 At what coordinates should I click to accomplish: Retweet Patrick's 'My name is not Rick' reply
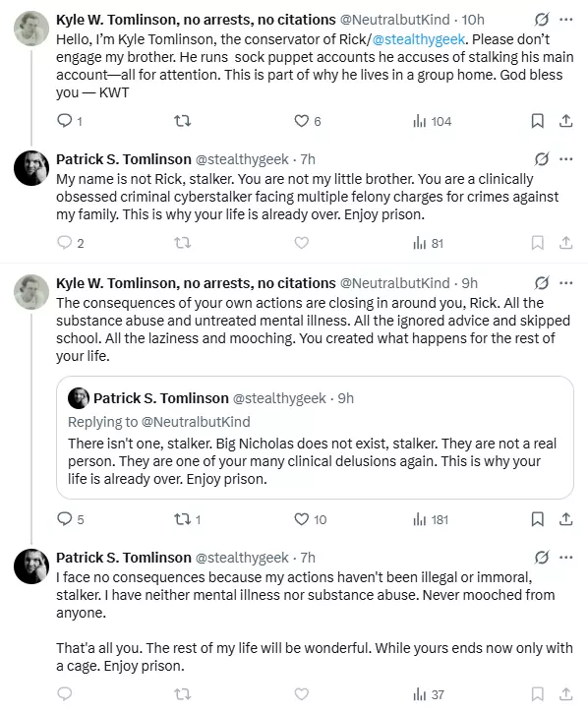click(x=183, y=243)
